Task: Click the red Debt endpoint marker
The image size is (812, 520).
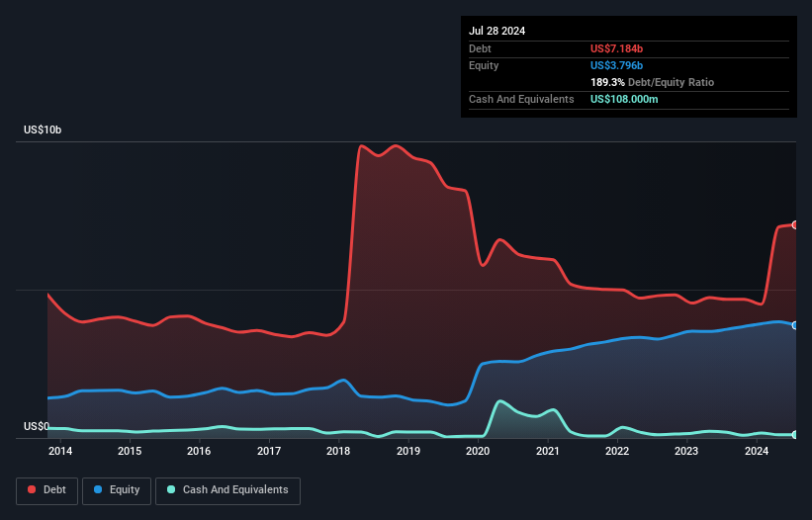Action: pyautogui.click(x=795, y=225)
